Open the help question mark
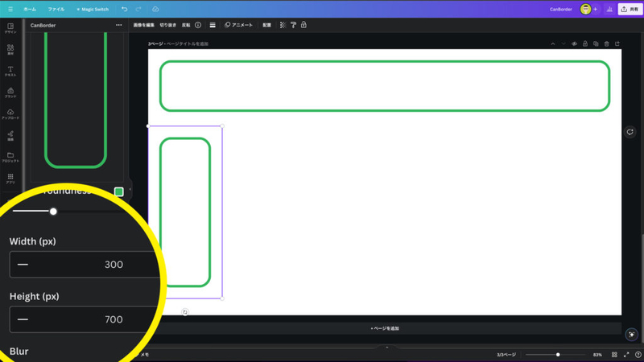 pos(638,355)
